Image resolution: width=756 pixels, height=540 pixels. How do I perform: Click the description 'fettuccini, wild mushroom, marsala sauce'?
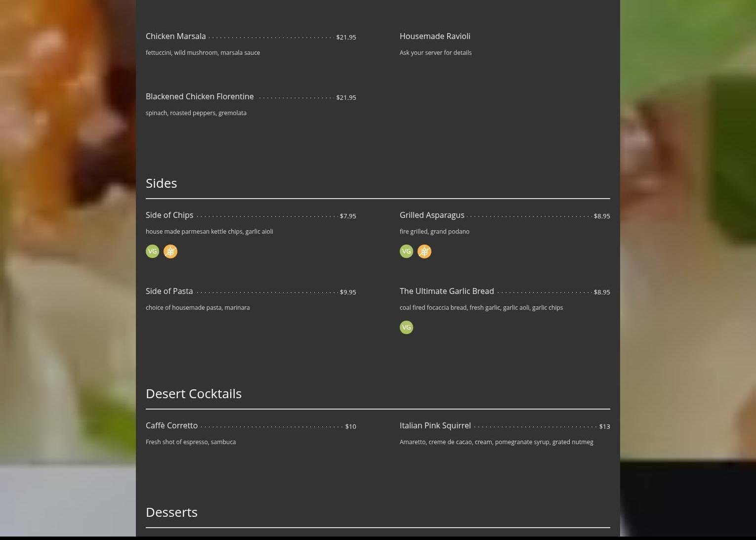[203, 52]
